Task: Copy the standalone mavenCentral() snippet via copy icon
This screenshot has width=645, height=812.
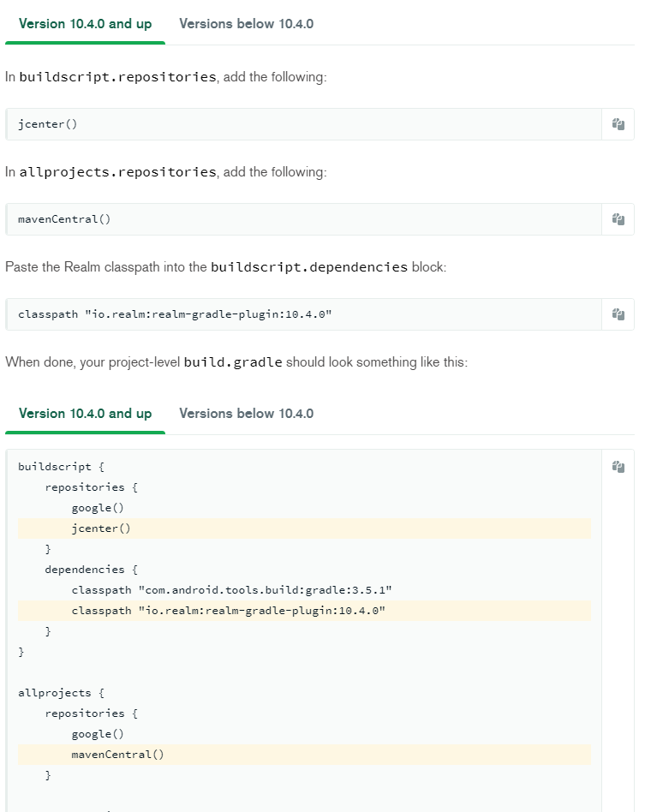Action: tap(618, 219)
